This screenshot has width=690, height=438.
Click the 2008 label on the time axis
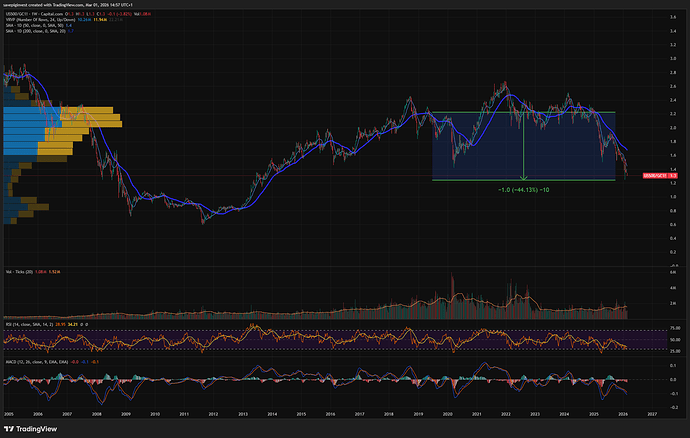tap(96, 412)
